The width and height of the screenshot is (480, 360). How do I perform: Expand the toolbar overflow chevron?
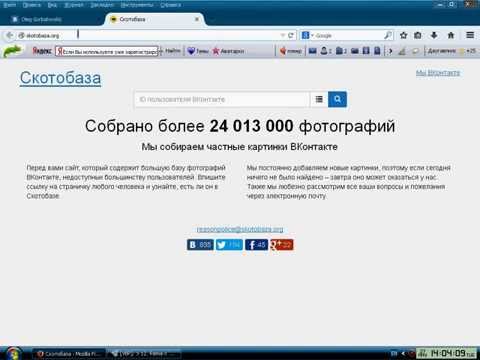pyautogui.click(x=390, y=51)
